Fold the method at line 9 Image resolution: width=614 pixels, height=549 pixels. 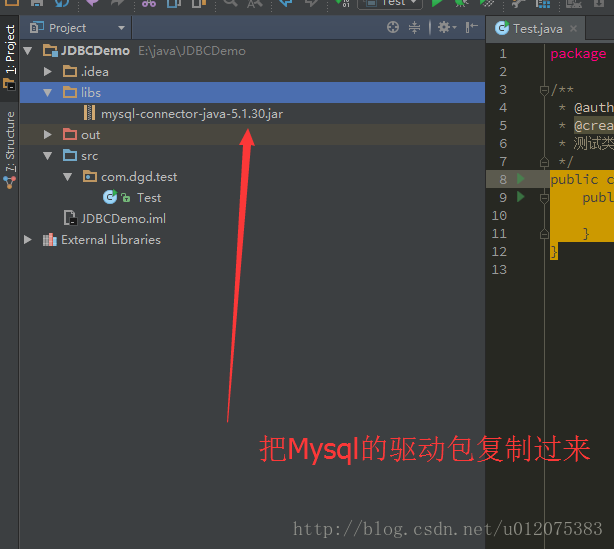pos(544,199)
